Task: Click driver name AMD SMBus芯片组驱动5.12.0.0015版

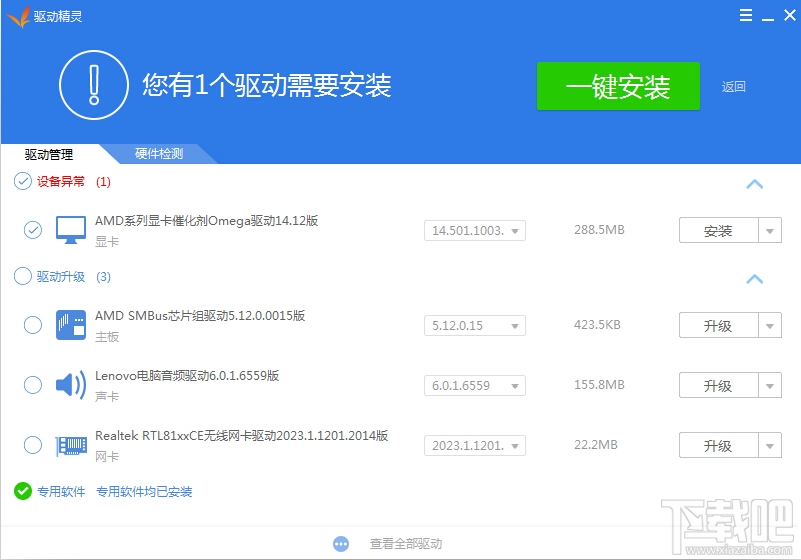Action: pyautogui.click(x=200, y=316)
